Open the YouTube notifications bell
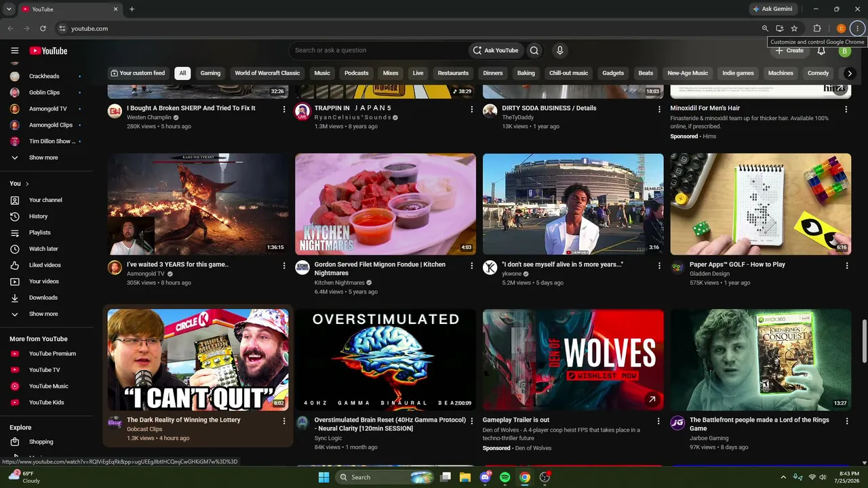 click(x=821, y=51)
